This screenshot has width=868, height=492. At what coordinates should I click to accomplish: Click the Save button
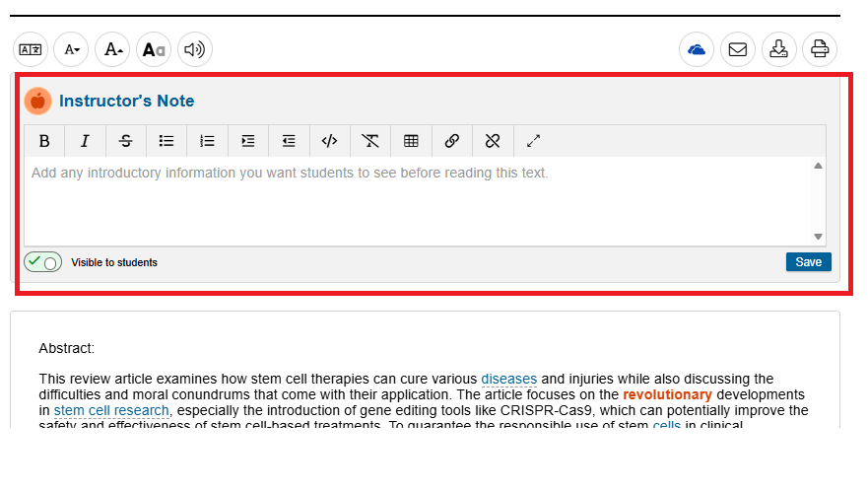tap(808, 262)
